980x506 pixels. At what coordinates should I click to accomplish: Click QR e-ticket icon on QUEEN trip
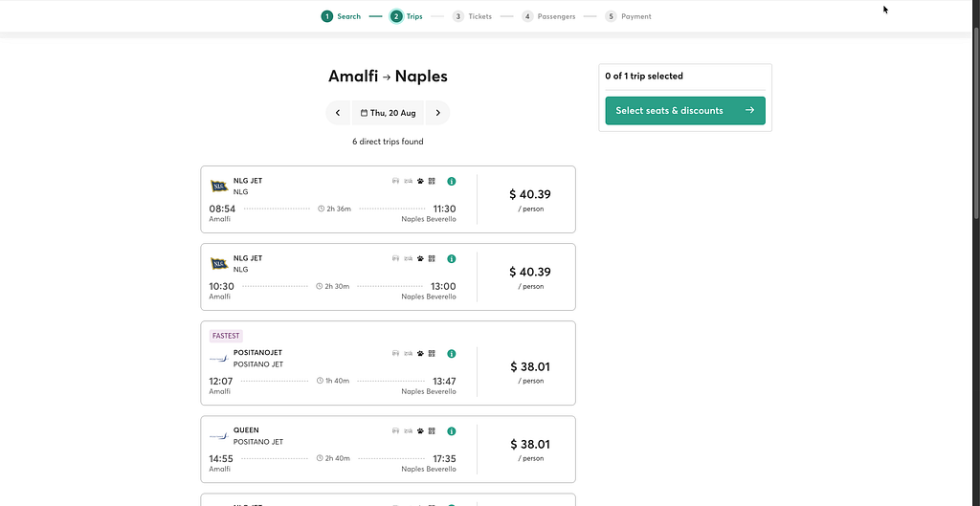[432, 431]
